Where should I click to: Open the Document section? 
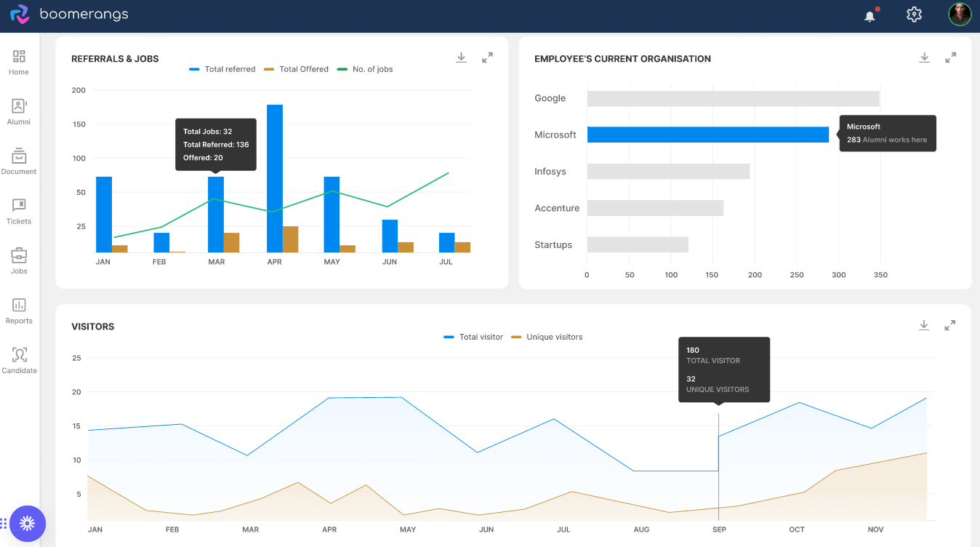tap(19, 161)
